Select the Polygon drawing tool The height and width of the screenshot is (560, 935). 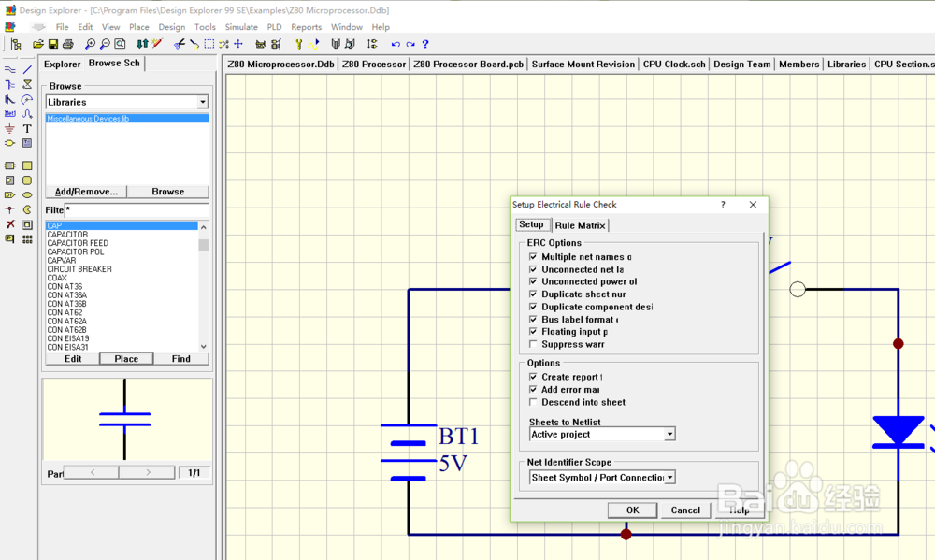pyautogui.click(x=27, y=85)
